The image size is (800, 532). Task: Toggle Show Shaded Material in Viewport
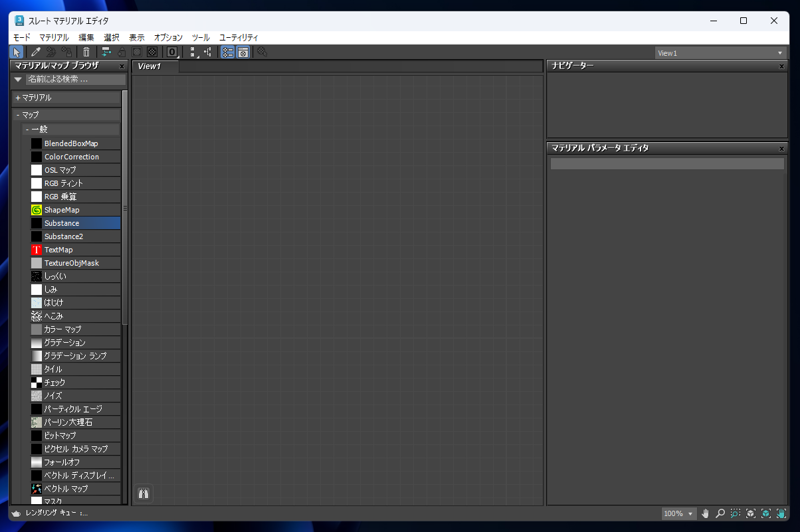pos(137,52)
